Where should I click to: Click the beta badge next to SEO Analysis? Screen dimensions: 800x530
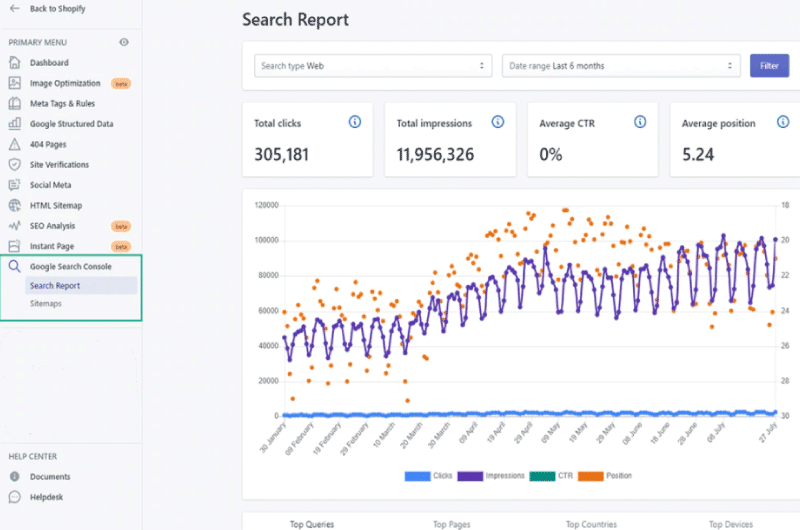coord(121,226)
